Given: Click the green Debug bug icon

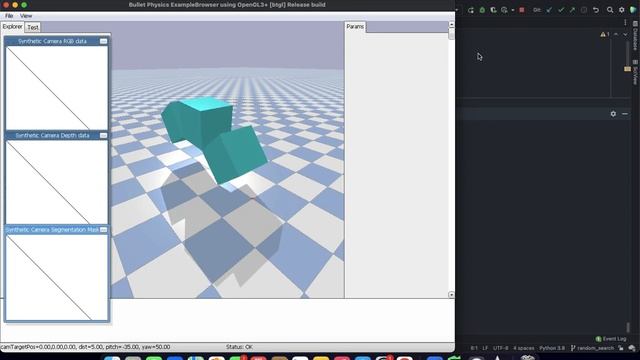Looking at the screenshot, I should (x=482, y=10).
